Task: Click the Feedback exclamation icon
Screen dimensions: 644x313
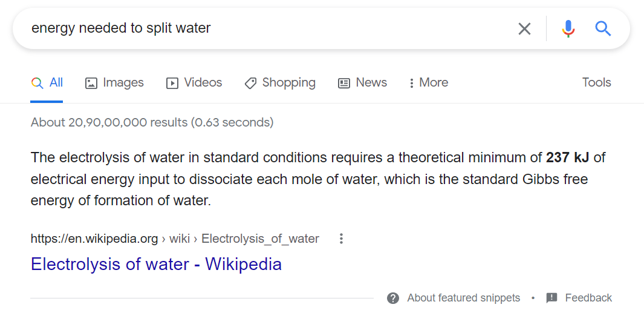Action: point(551,298)
